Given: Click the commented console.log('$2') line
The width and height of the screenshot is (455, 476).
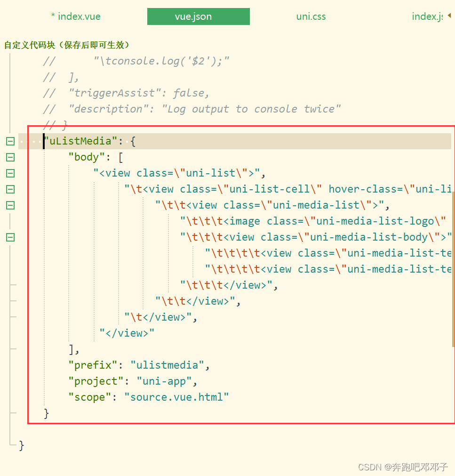Looking at the screenshot, I should point(136,61).
